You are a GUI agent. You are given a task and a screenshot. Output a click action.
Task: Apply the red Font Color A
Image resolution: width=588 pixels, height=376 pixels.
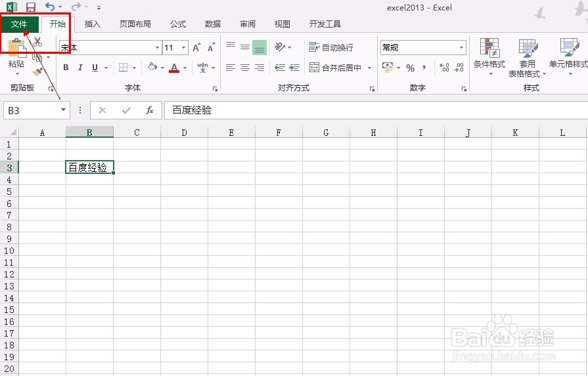click(x=174, y=68)
